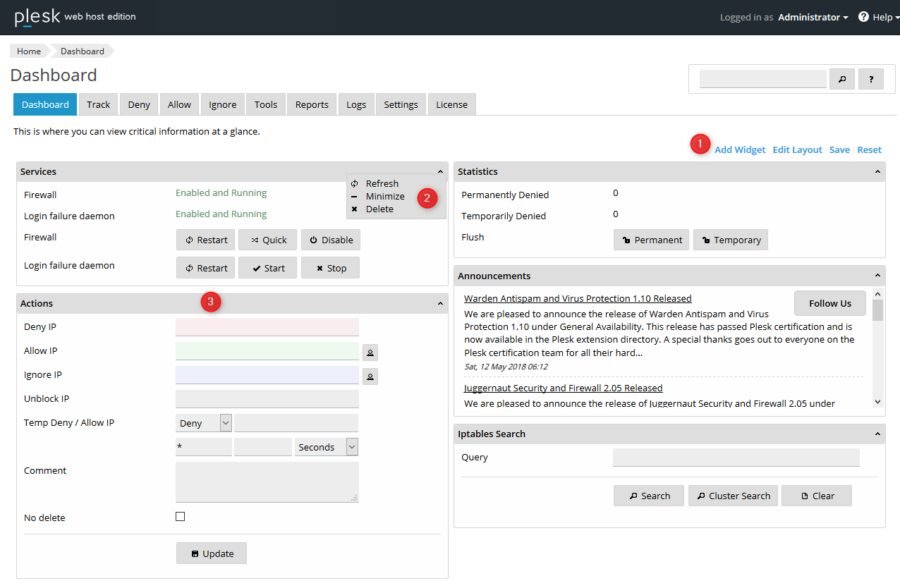The width and height of the screenshot is (900, 588).
Task: Click the question mark help button near search
Action: pyautogui.click(x=871, y=79)
